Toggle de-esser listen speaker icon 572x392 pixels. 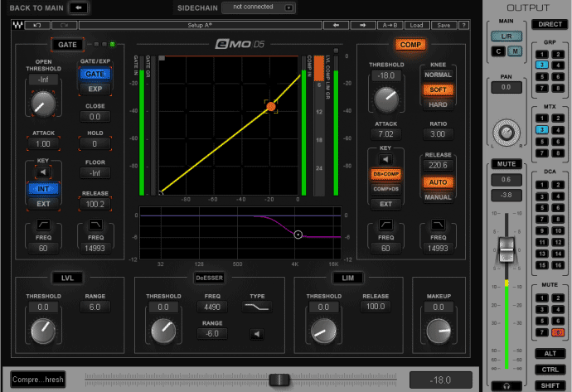(x=257, y=334)
